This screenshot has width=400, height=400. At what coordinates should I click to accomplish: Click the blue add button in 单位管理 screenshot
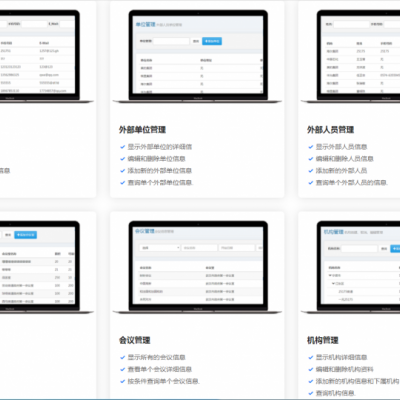point(212,41)
